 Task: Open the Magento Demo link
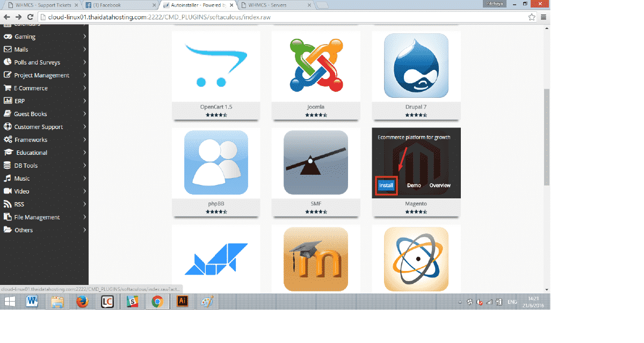(x=414, y=185)
